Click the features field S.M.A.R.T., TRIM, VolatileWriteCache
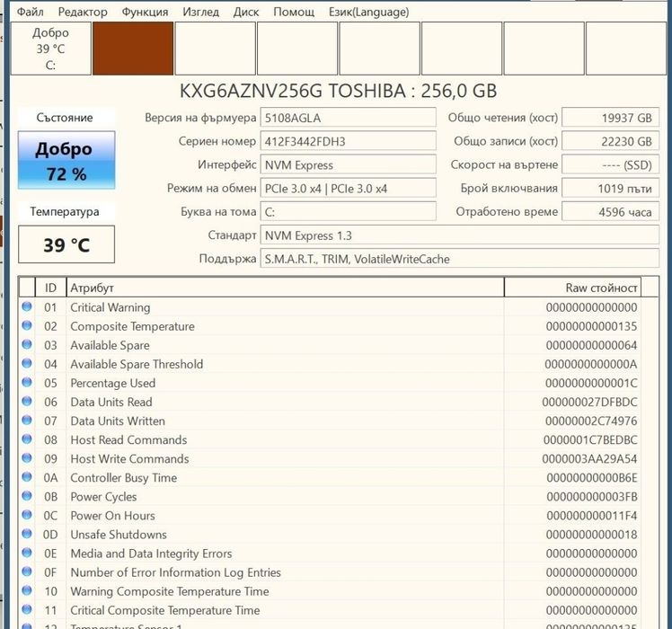Screen dimensions: 672x629 459,259
